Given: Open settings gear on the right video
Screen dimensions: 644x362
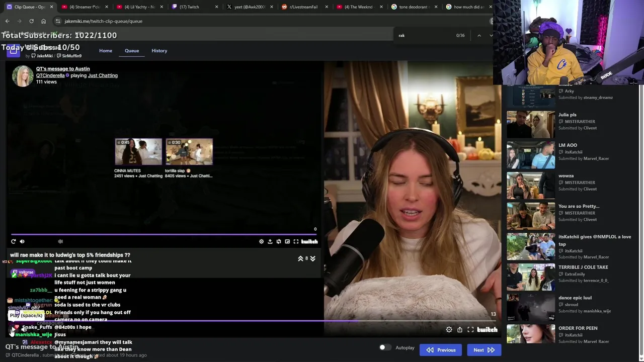Looking at the screenshot, I should click(449, 330).
